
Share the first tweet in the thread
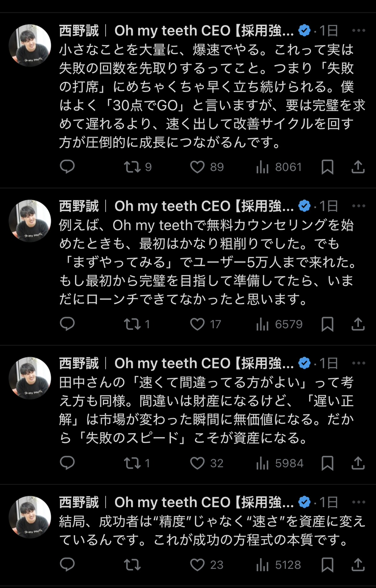(x=358, y=167)
